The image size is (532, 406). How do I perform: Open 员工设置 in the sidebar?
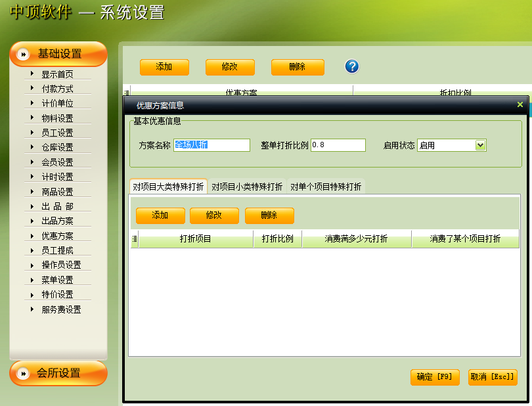(x=57, y=133)
